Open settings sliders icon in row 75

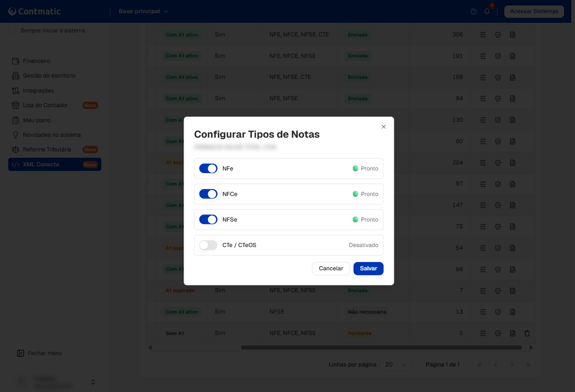pos(483,227)
